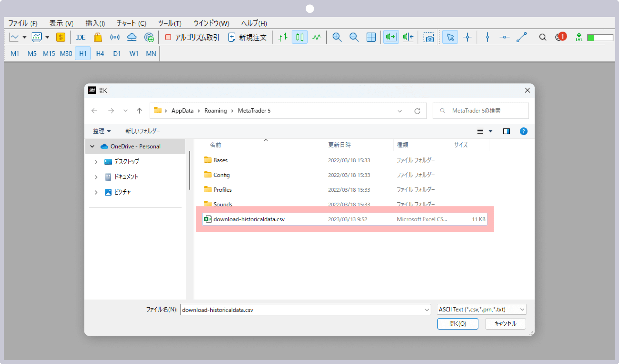Image resolution: width=619 pixels, height=364 pixels.
Task: Select the Zoom In icon
Action: tap(337, 38)
